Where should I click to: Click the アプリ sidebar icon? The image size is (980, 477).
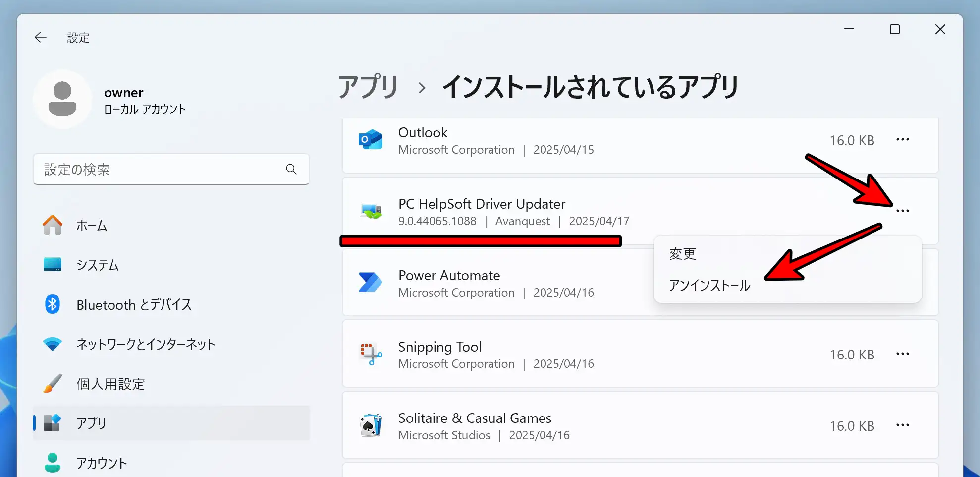coord(53,422)
